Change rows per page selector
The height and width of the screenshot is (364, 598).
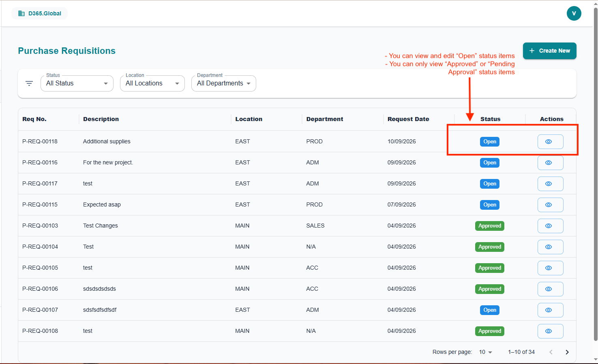(485, 352)
